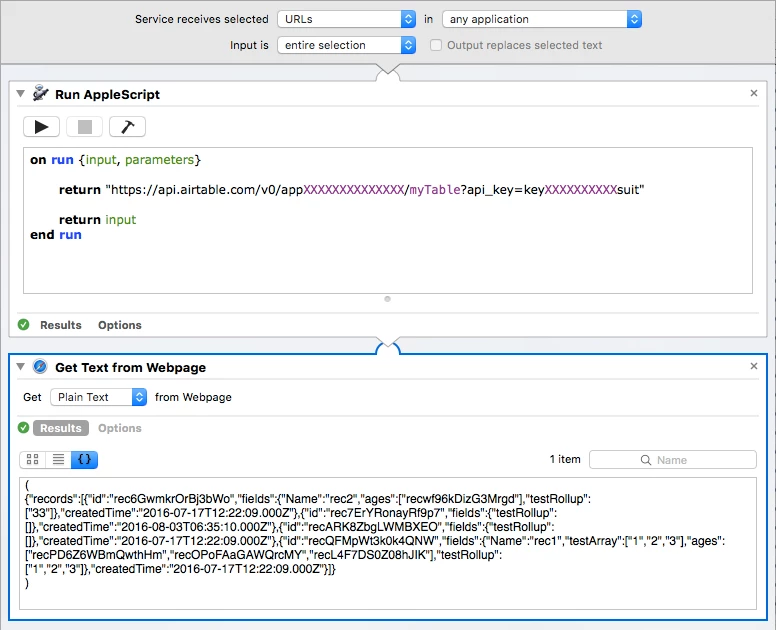Click the Run AppleScript robot icon

pos(41,94)
